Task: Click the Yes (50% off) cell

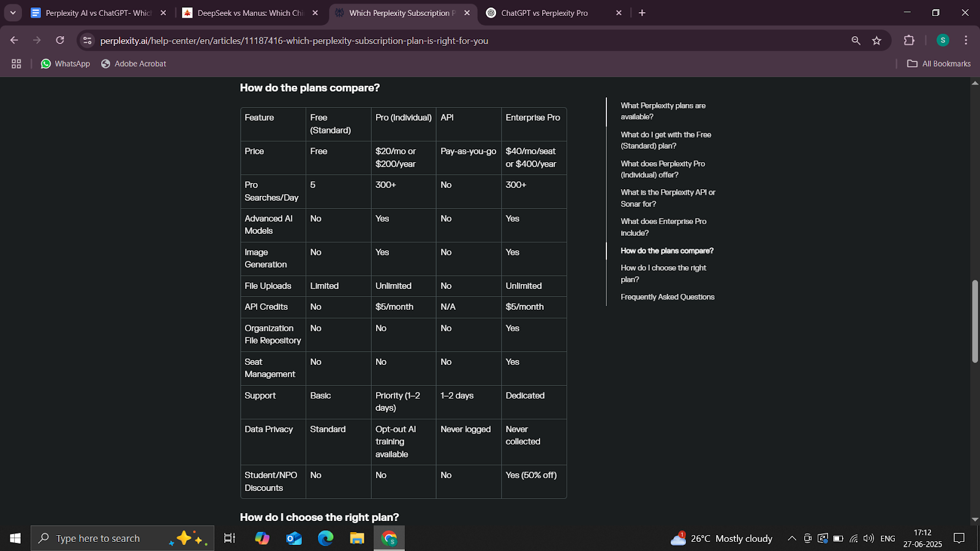Action: coord(533,482)
